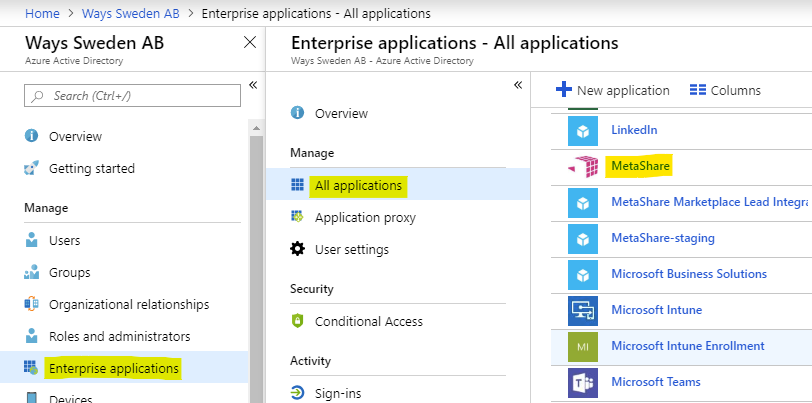Click the Overview info icon in left sidebar
The image size is (812, 403).
coord(31,136)
